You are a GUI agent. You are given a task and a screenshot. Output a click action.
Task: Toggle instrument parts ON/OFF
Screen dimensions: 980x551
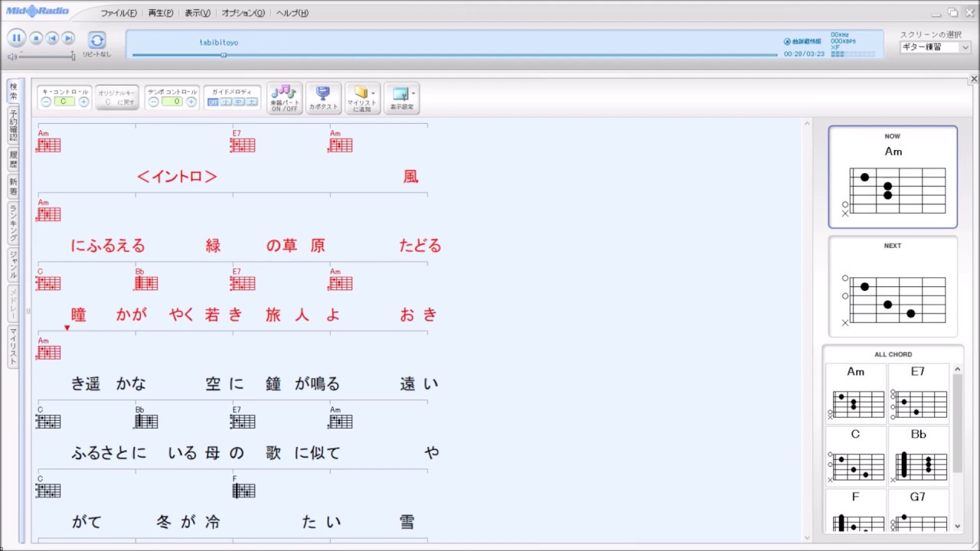pos(284,98)
